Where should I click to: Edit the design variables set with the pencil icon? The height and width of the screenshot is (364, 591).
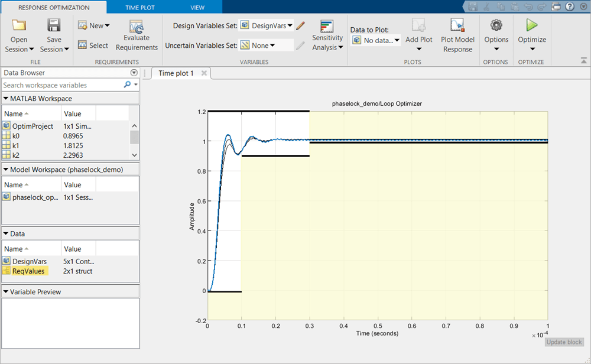(x=300, y=25)
